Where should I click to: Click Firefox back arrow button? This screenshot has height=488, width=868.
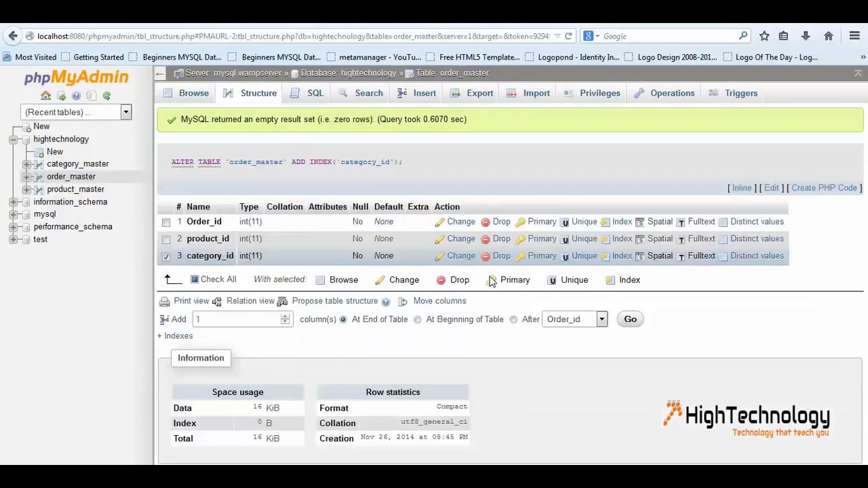click(13, 36)
